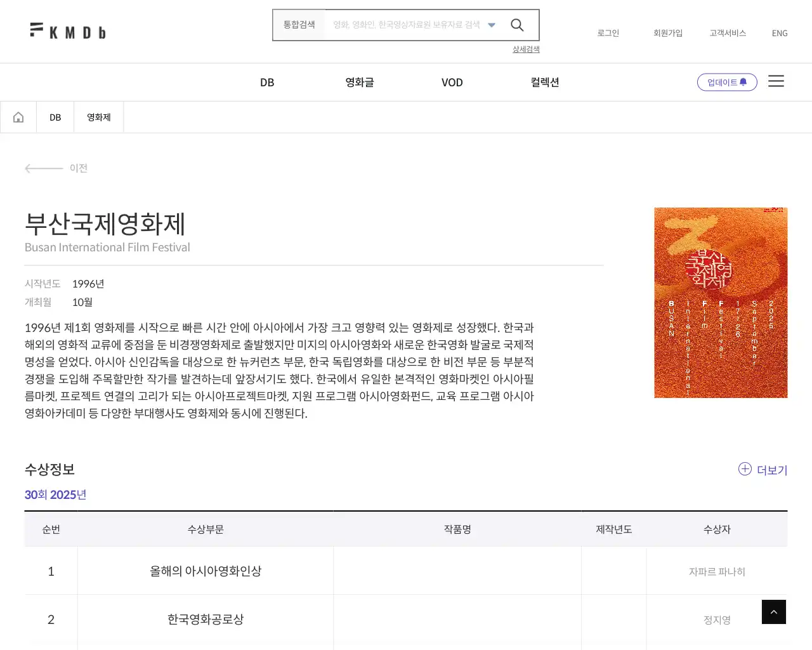812x650 pixels.
Task: Open the search type dropdown arrow
Action: coord(492,25)
